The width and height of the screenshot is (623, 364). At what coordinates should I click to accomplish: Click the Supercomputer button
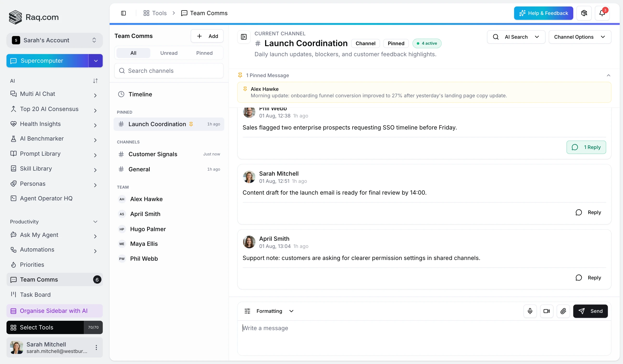click(47, 61)
